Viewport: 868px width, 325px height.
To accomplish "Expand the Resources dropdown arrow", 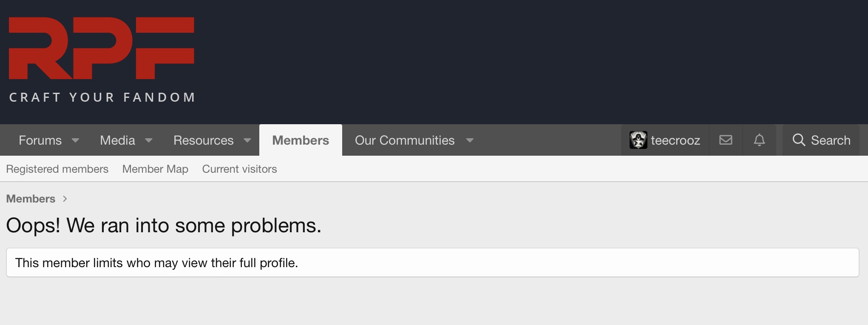I will pos(247,140).
